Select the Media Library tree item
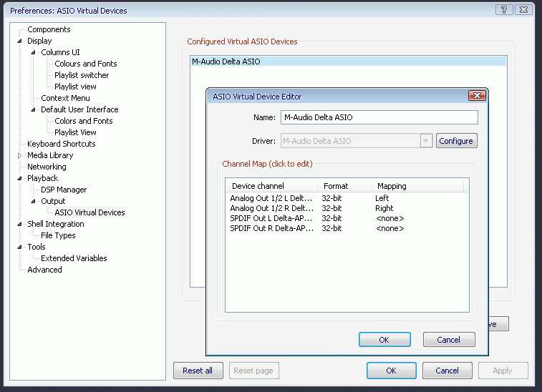The width and height of the screenshot is (542, 392). coord(50,155)
